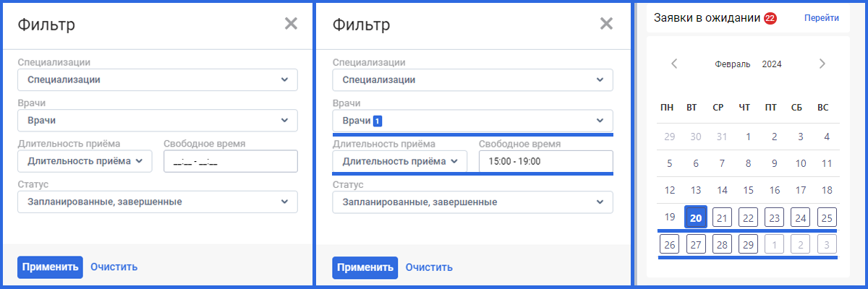
Task: Expand Длительность приёма dropdown beside 15:00 - 19:00
Action: 401,161
